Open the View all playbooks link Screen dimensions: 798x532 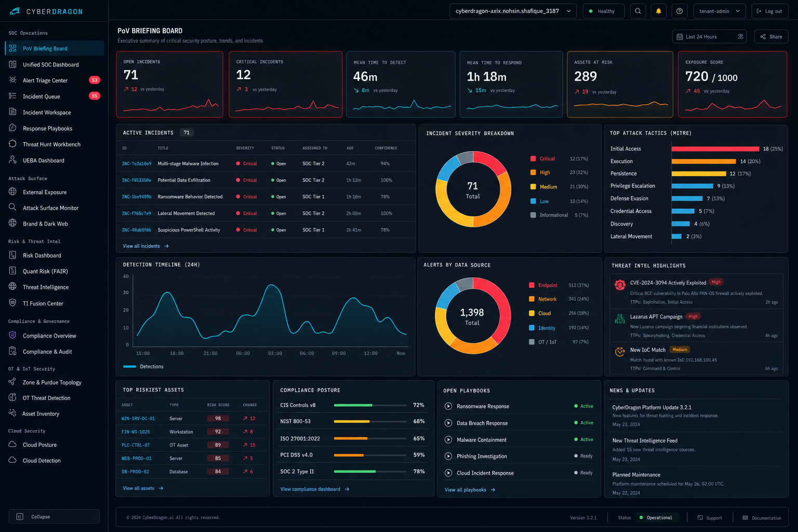coord(470,489)
